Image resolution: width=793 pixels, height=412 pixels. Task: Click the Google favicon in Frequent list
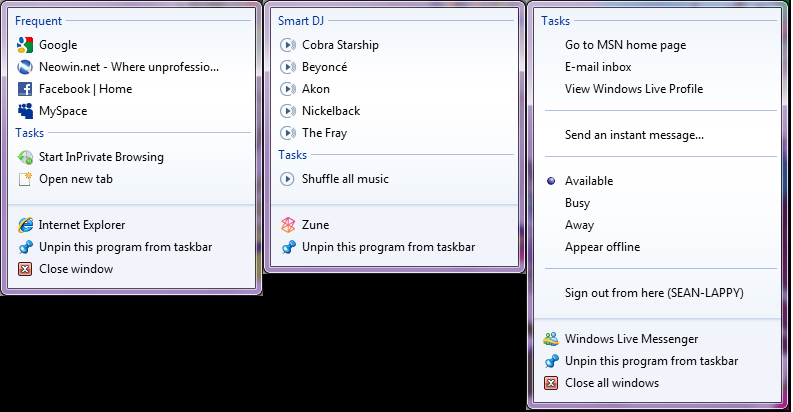(25, 45)
